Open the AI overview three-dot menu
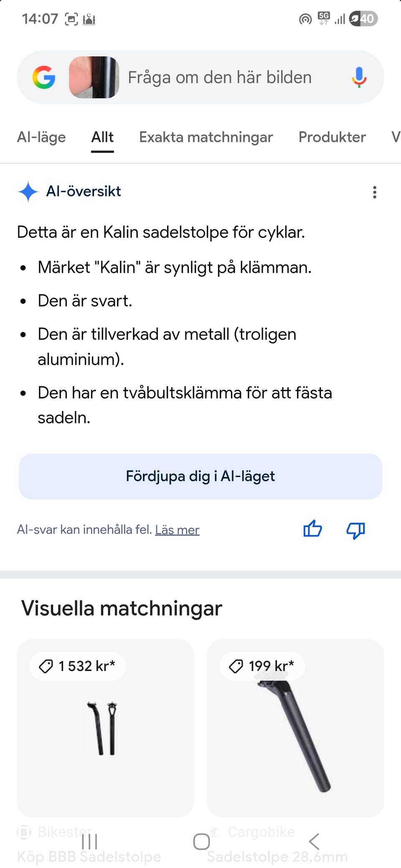 (x=375, y=192)
